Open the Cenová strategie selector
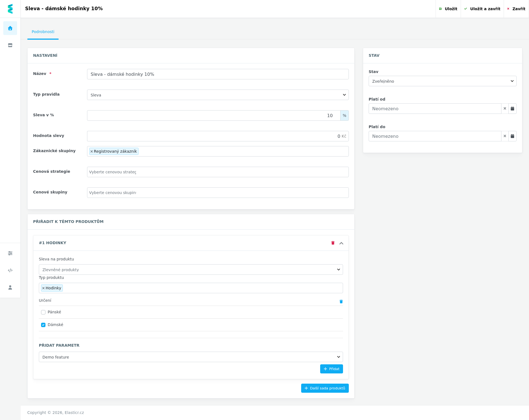The image size is (529, 420). coord(218,172)
